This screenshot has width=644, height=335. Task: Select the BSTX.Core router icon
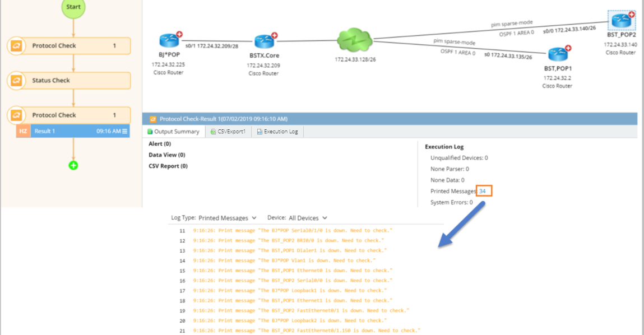(x=263, y=41)
